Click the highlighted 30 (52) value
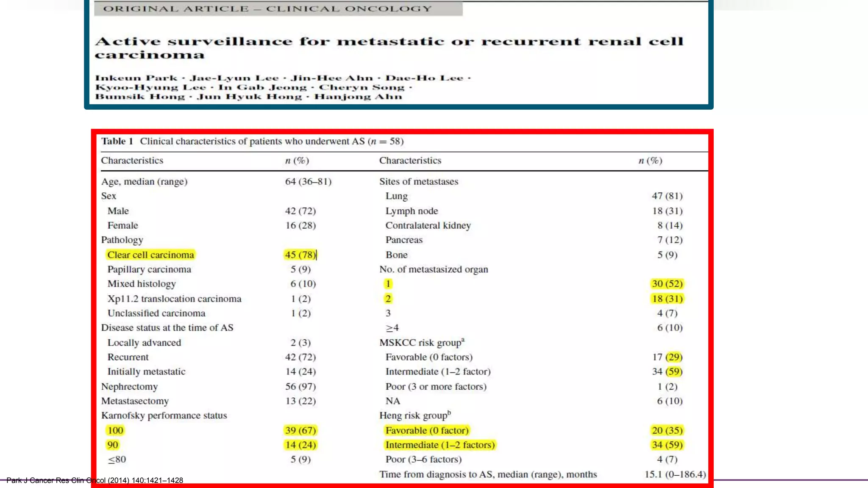 [x=667, y=284]
